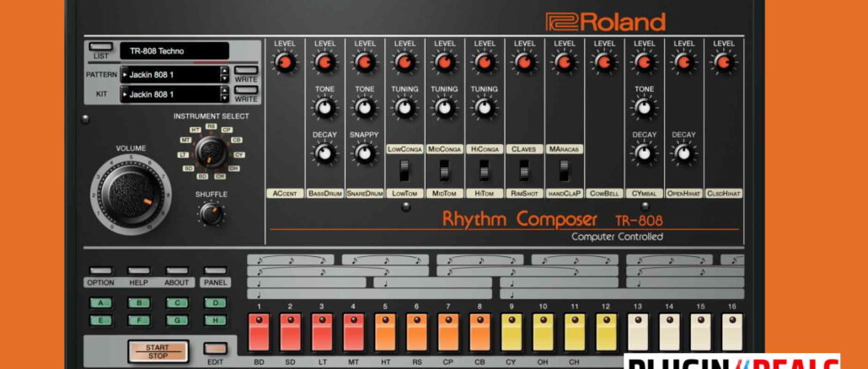Toggle step 5 button labeled HT
The height and width of the screenshot is (369, 868).
point(385,332)
